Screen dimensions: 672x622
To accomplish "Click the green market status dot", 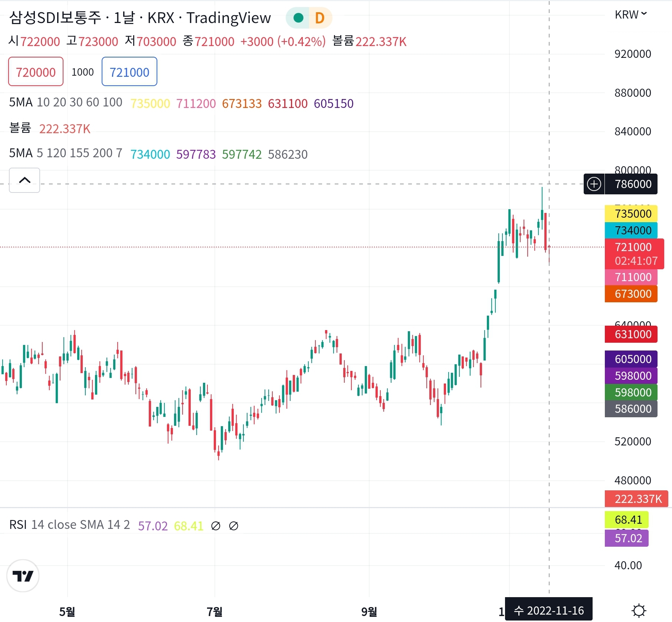I will (298, 18).
